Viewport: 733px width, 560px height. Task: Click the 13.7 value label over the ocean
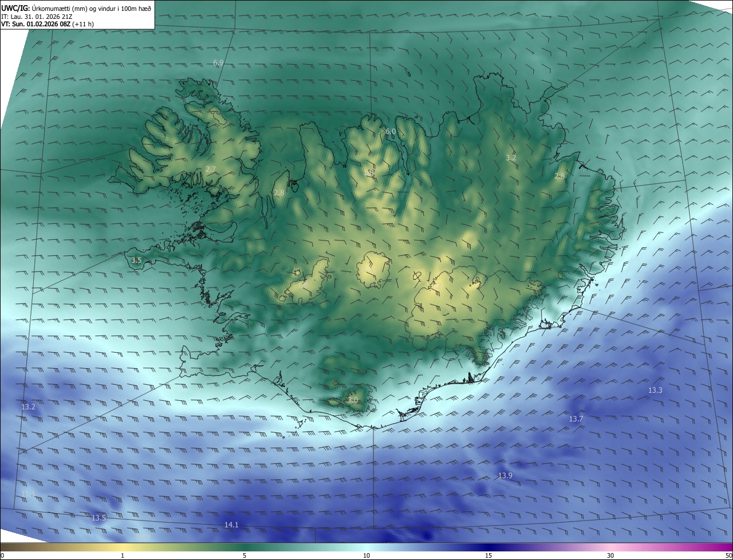click(x=576, y=419)
